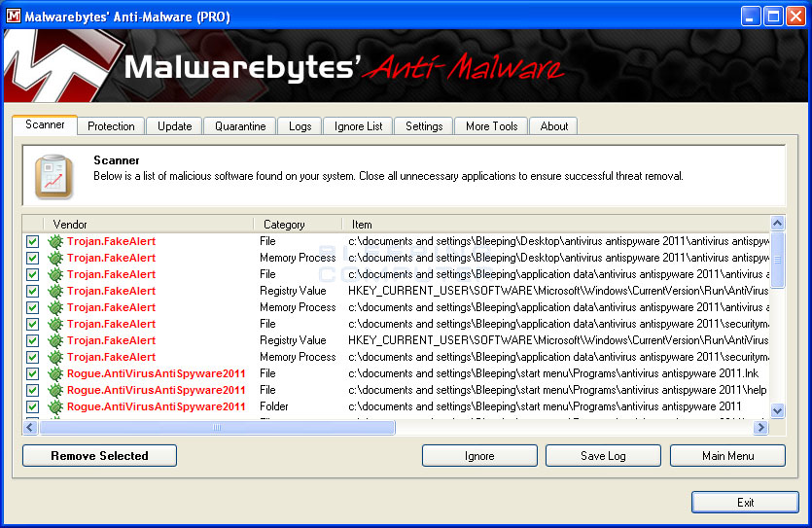Click the vertical scrollbar up arrow

point(777,223)
